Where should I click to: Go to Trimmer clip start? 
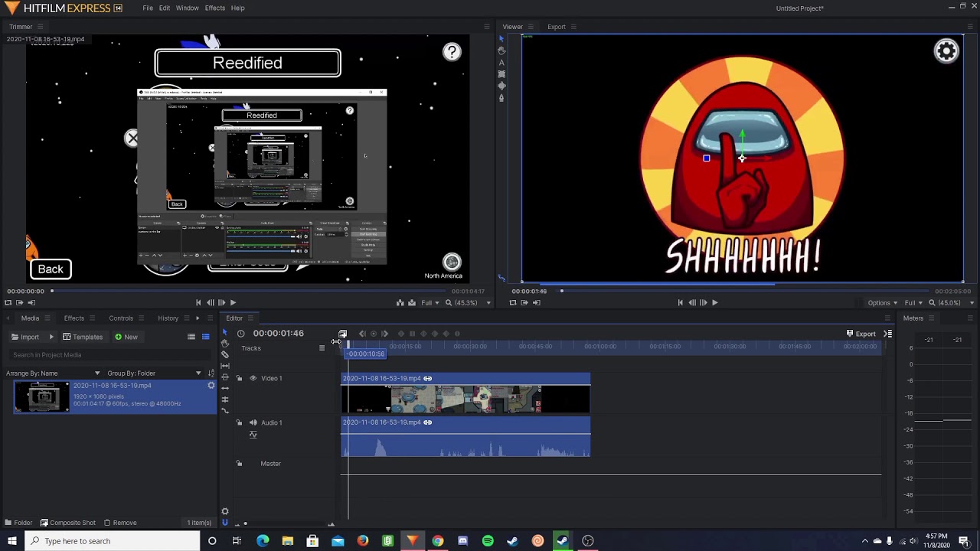198,302
